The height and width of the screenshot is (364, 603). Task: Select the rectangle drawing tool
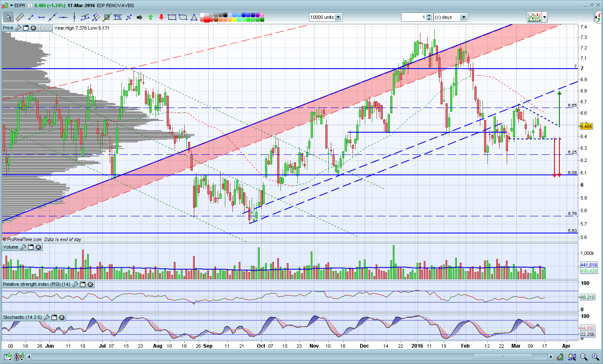pyautogui.click(x=172, y=17)
